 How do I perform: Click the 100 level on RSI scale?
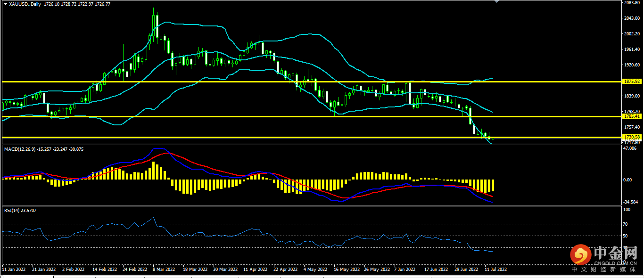tap(627, 210)
